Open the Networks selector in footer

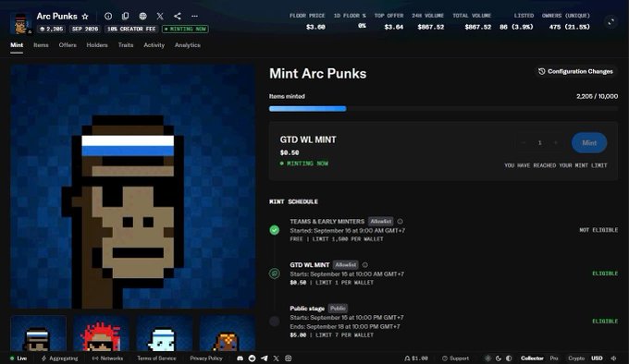pos(107,358)
